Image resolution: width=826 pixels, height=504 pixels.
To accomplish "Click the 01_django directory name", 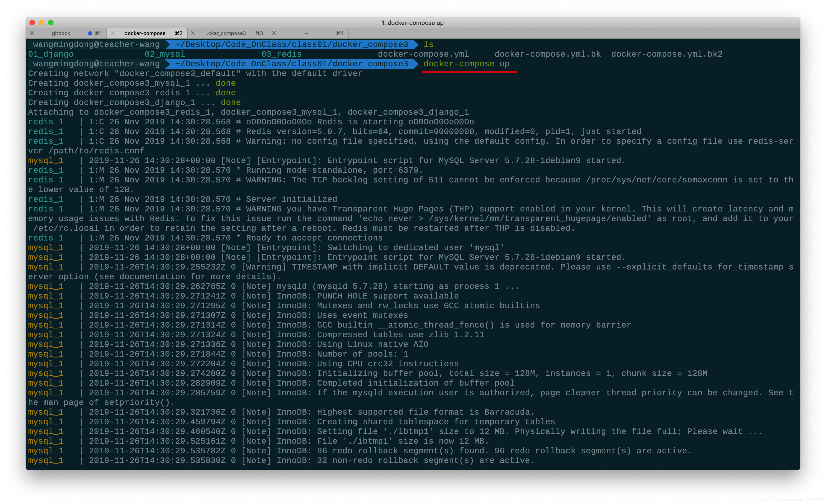I will click(x=51, y=54).
